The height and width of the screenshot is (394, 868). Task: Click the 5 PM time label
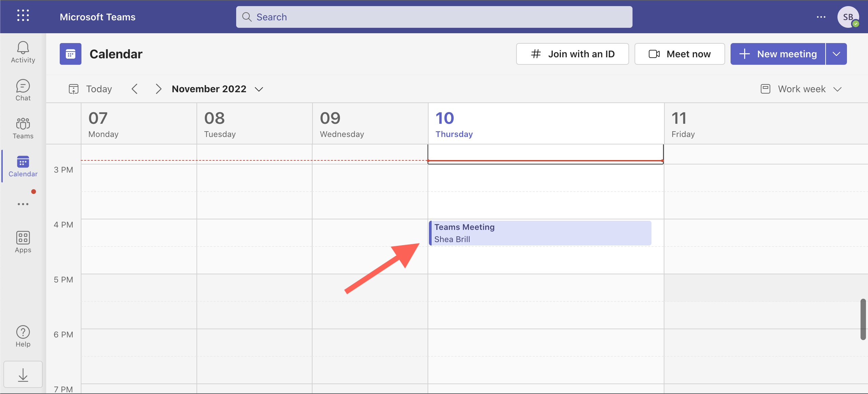(63, 280)
